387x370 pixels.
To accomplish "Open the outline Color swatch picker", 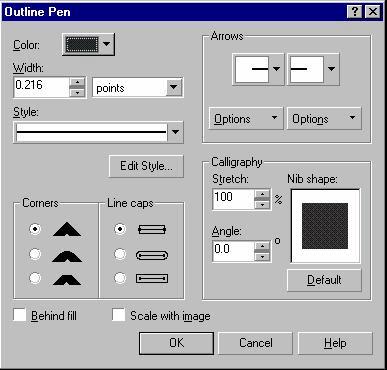I will point(88,44).
